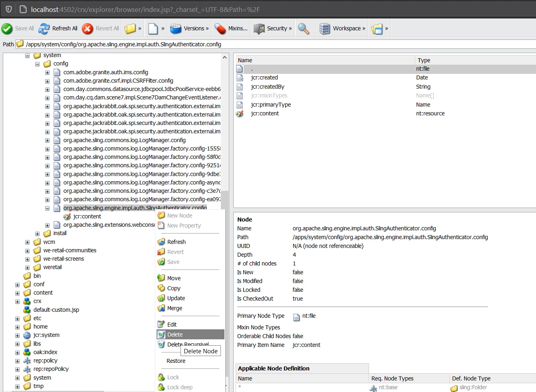Image resolution: width=536 pixels, height=392 pixels.
Task: Select the tmp folder in tree
Action: point(38,386)
